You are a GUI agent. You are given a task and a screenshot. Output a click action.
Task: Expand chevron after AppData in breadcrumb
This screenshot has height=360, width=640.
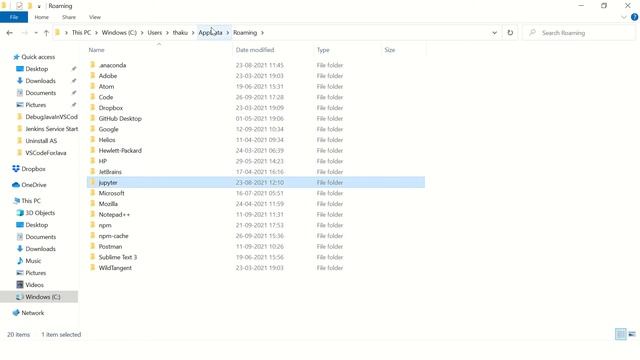click(228, 33)
